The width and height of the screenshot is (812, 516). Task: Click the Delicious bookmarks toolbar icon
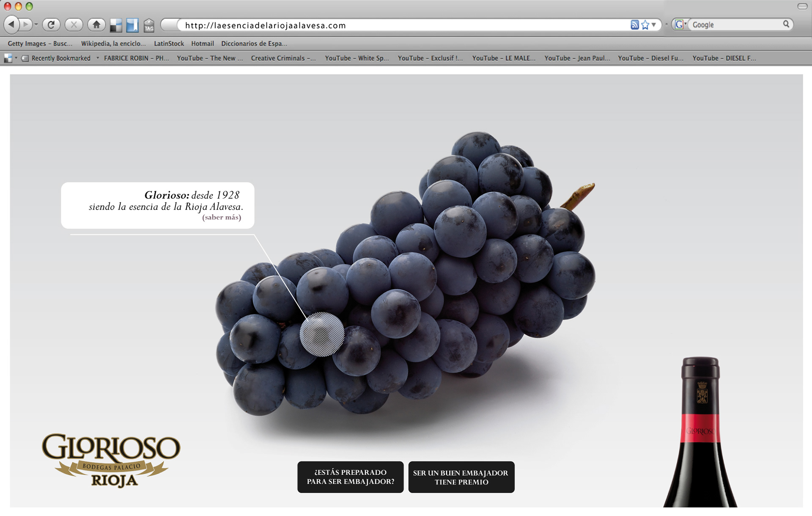pyautogui.click(x=115, y=25)
